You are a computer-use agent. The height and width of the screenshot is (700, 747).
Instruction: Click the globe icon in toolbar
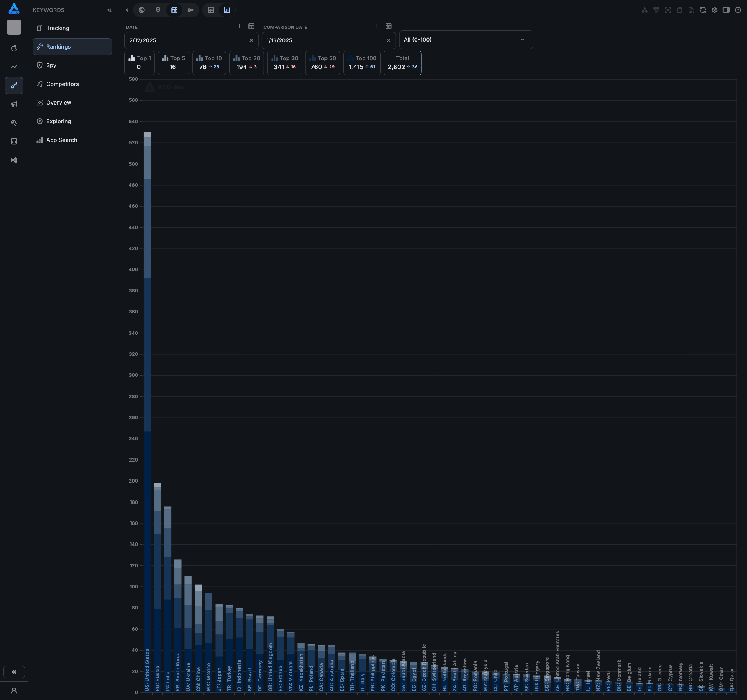(x=142, y=10)
